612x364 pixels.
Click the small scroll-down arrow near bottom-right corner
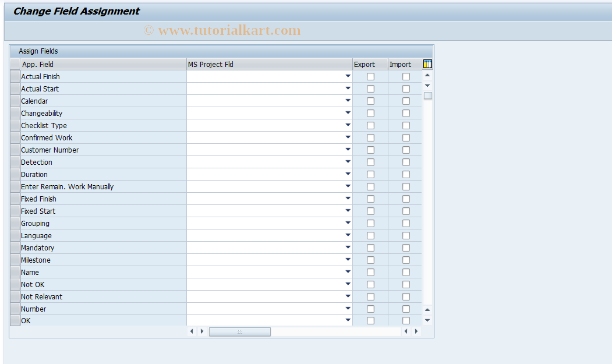point(427,320)
